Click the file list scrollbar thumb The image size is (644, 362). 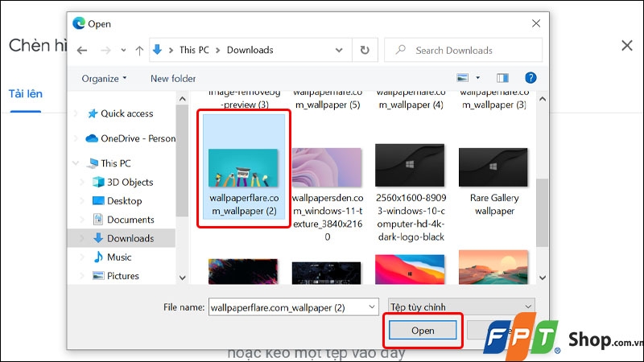pyautogui.click(x=542, y=212)
